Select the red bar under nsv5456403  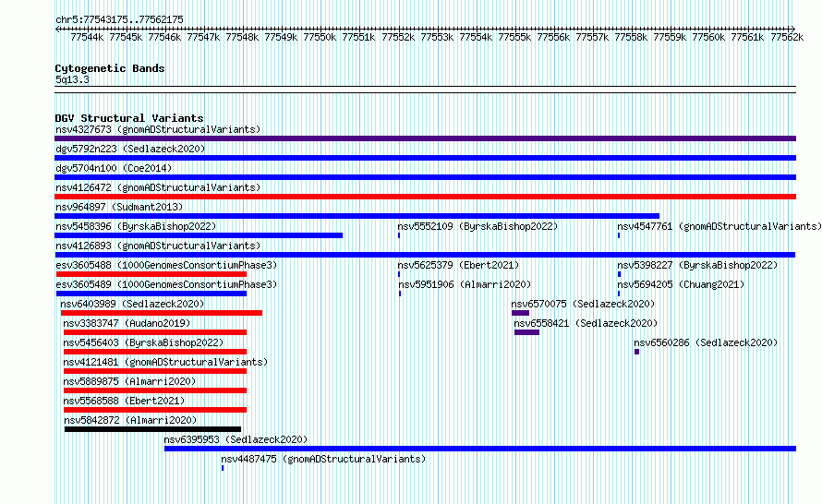(155, 352)
